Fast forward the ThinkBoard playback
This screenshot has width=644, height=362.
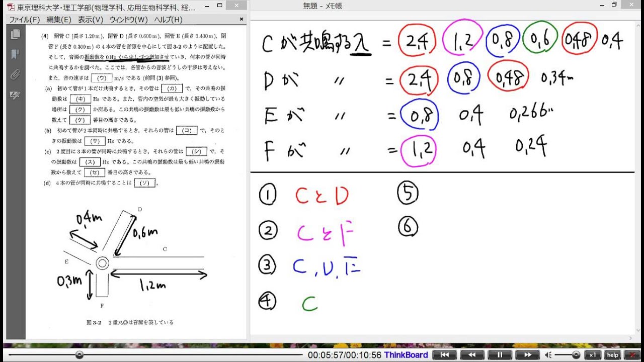(x=527, y=354)
